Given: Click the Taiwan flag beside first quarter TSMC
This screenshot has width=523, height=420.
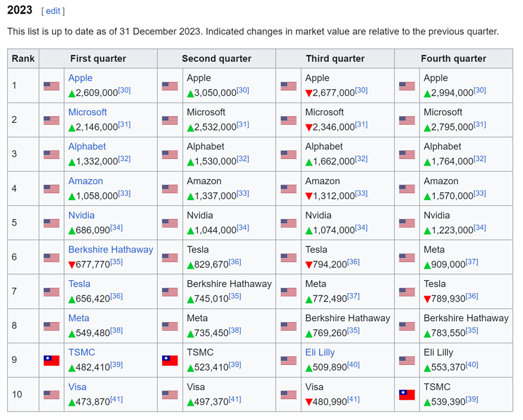Looking at the screenshot, I should tap(51, 360).
